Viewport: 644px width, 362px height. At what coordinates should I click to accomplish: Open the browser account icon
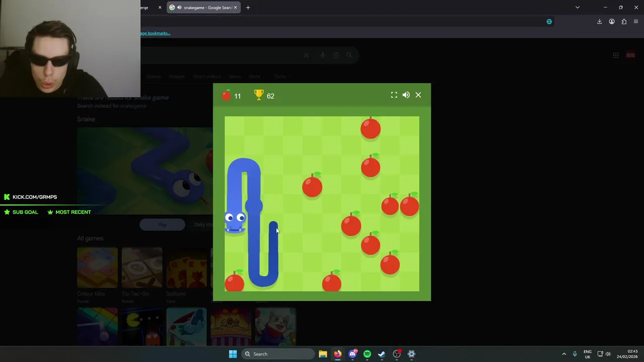click(612, 22)
